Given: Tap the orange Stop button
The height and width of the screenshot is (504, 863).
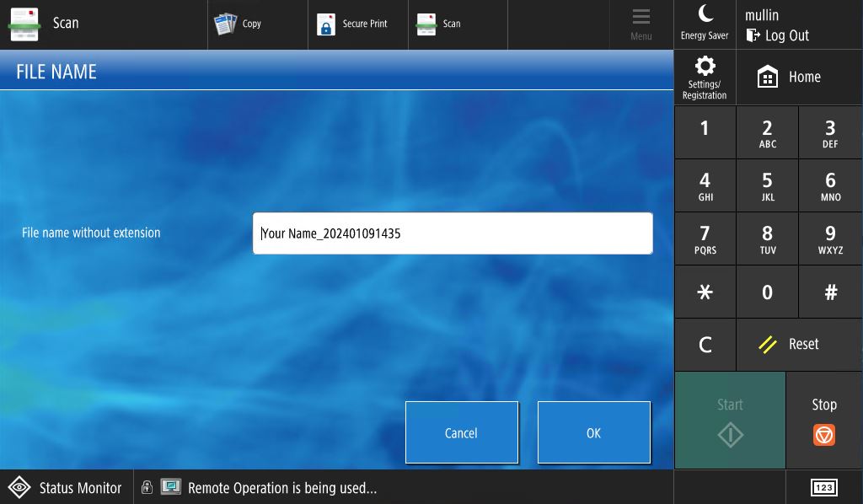Looking at the screenshot, I should [824, 421].
